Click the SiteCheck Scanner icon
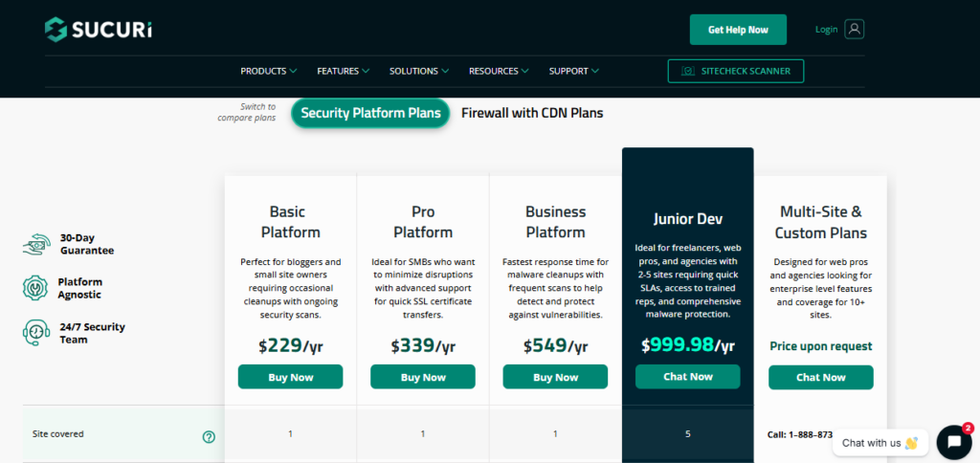 (x=687, y=71)
